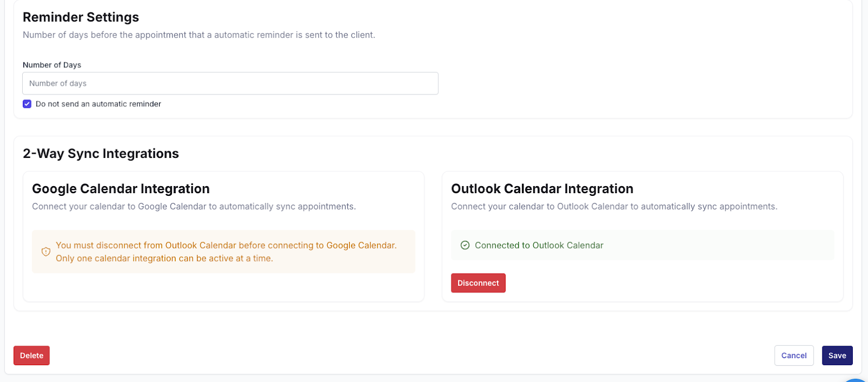Click the Google Calendar sync description text
The width and height of the screenshot is (868, 382).
click(x=194, y=207)
